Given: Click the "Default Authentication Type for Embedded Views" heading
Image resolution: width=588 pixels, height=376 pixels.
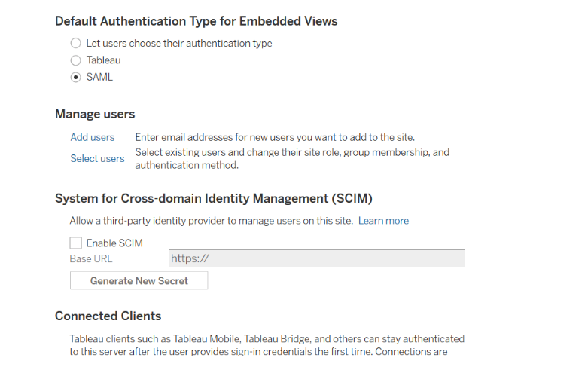Looking at the screenshot, I should click(196, 21).
